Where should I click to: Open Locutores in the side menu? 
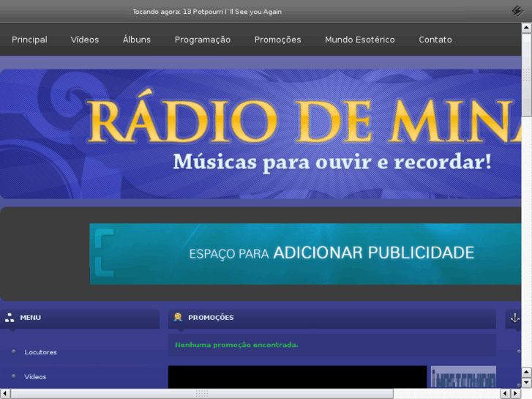tap(40, 352)
